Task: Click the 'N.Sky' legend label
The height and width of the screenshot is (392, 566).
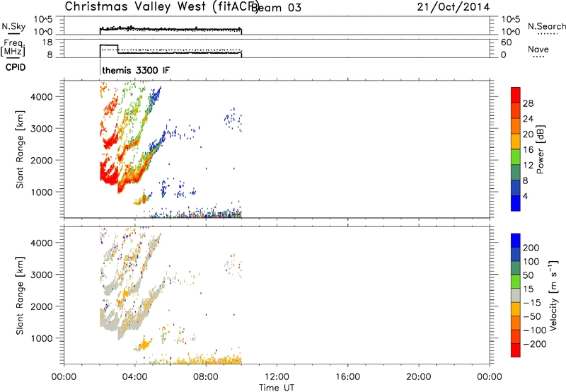Action: (x=13, y=26)
